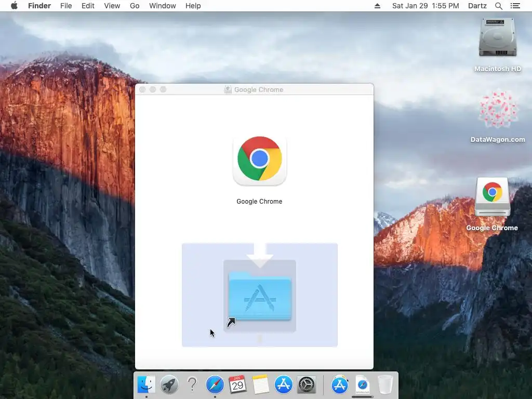Launch Safari from the Dock
The image size is (532, 399).
[215, 385]
